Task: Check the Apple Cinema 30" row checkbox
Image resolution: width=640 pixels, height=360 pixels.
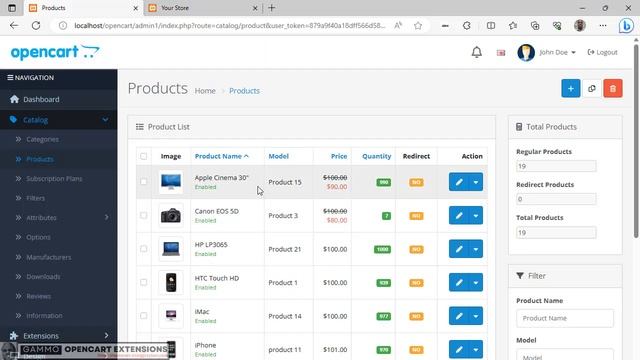Action: (x=143, y=182)
